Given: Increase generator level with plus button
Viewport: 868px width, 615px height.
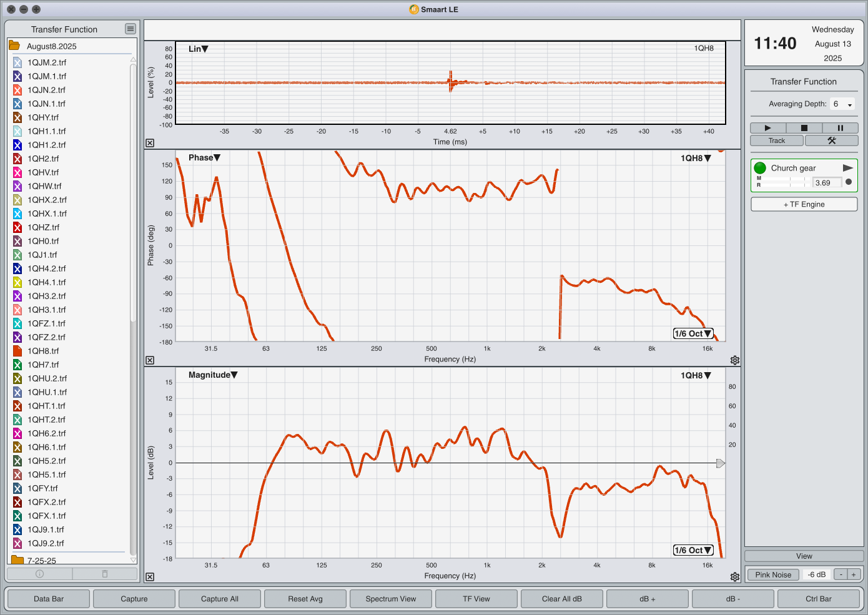Looking at the screenshot, I should [x=854, y=574].
